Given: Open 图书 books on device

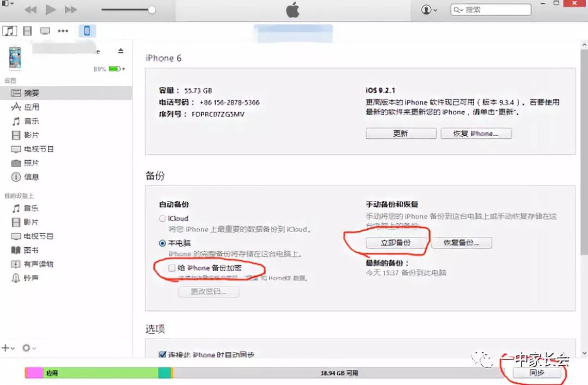Looking at the screenshot, I should [26, 250].
